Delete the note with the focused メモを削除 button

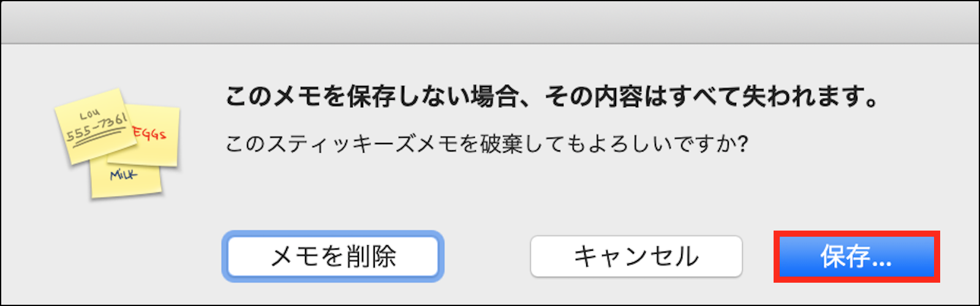(x=333, y=256)
